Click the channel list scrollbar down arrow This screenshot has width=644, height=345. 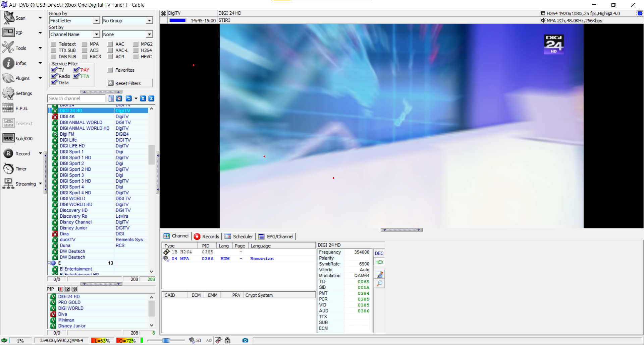click(x=152, y=272)
